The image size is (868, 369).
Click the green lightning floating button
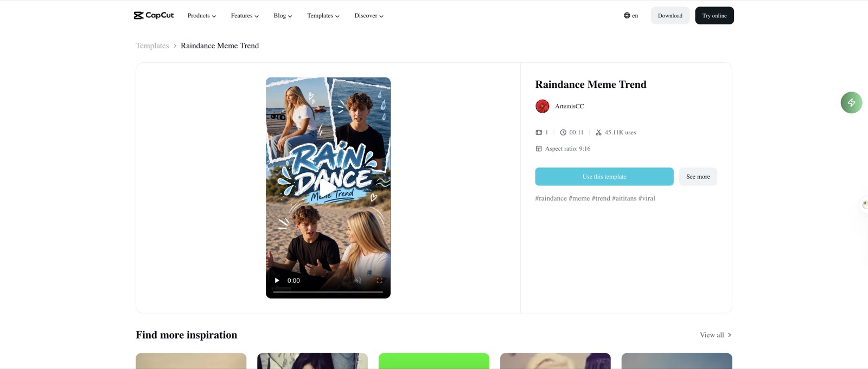click(x=851, y=102)
